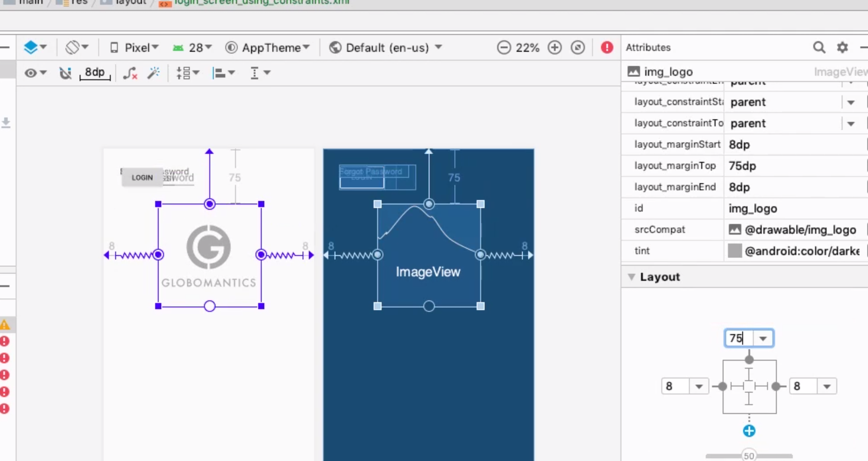
Task: Click the img_logo image icon in Attributes
Action: click(634, 72)
